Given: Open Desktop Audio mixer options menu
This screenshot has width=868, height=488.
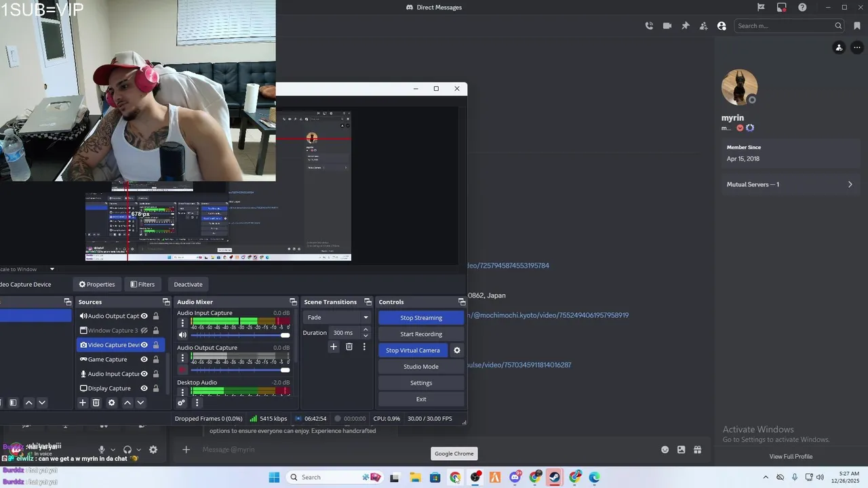Looking at the screenshot, I should pos(182,392).
